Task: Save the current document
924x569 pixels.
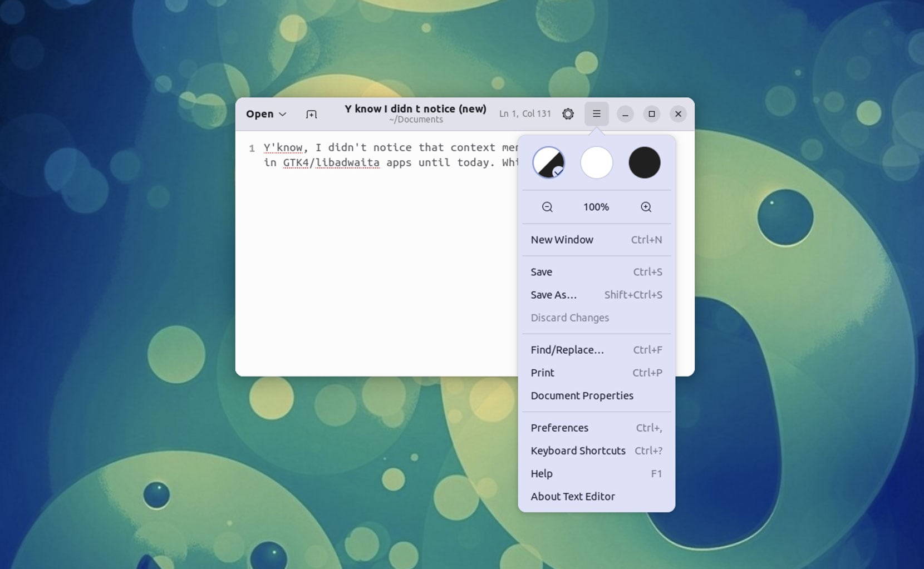Action: (541, 272)
